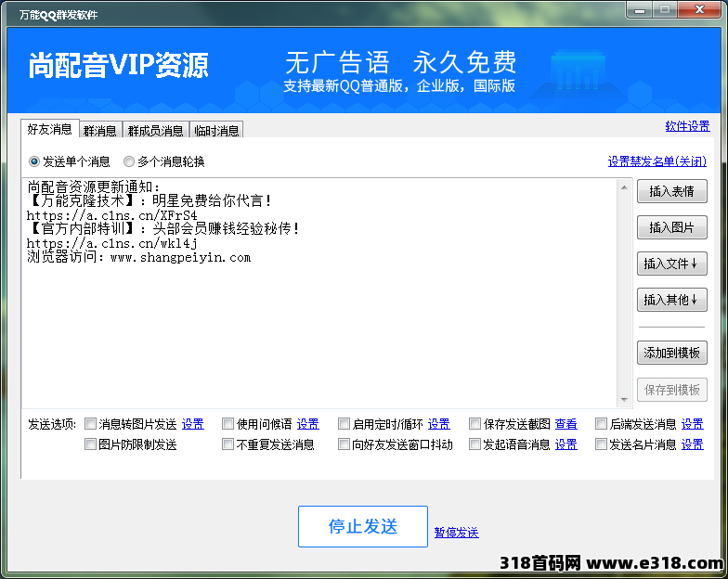
Task: Toggle the 使用问候语 checkbox
Action: pos(228,423)
